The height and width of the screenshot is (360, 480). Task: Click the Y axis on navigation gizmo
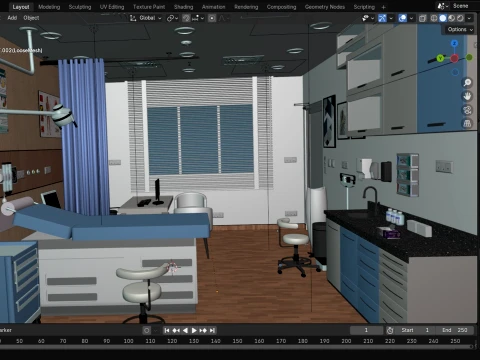pos(440,58)
